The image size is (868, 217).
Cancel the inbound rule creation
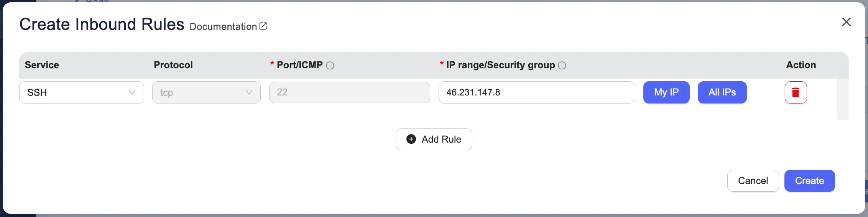pyautogui.click(x=753, y=181)
